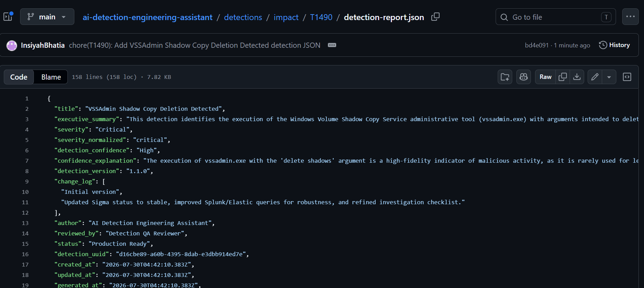Click the "updated_at" key
Viewport: 644px width, 288px height.
point(74,275)
